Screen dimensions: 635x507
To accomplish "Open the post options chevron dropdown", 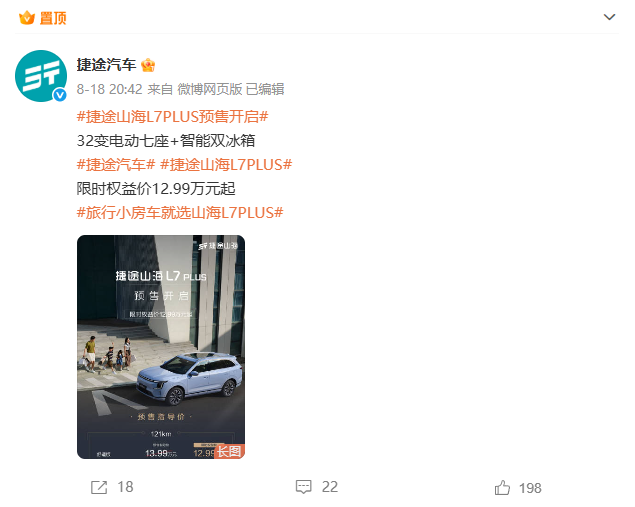I will (609, 17).
